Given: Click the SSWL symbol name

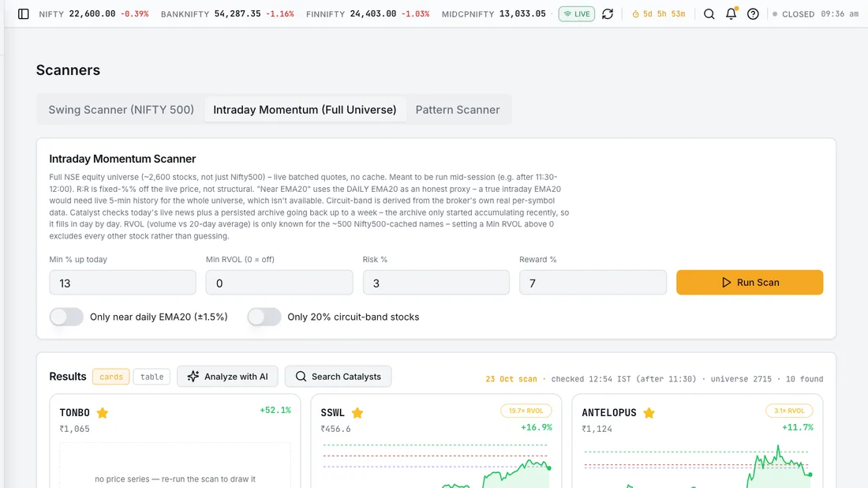Looking at the screenshot, I should 332,413.
